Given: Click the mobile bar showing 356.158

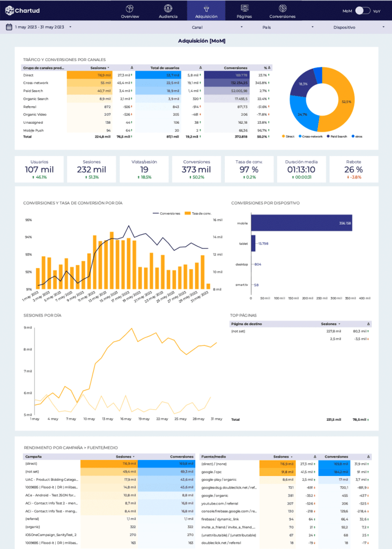Looking at the screenshot, I should tap(301, 222).
